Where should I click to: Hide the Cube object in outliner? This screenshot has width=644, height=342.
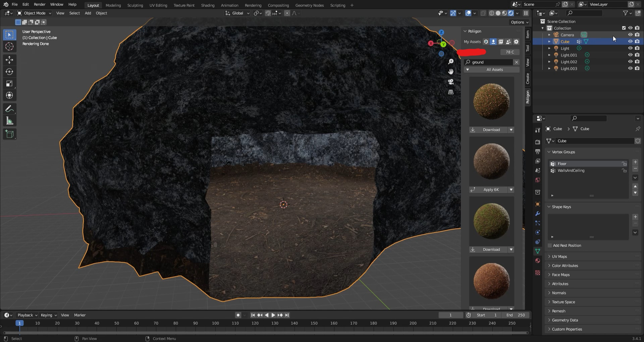630,42
